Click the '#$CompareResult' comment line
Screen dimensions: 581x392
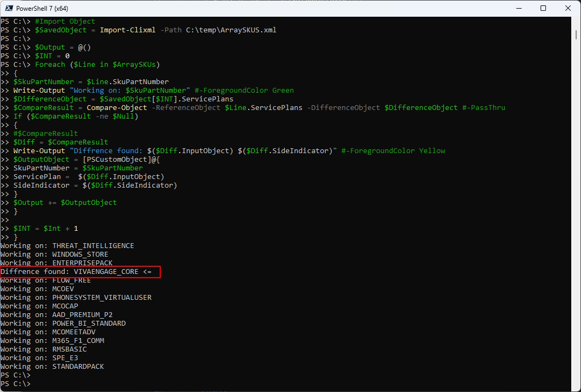(45, 133)
